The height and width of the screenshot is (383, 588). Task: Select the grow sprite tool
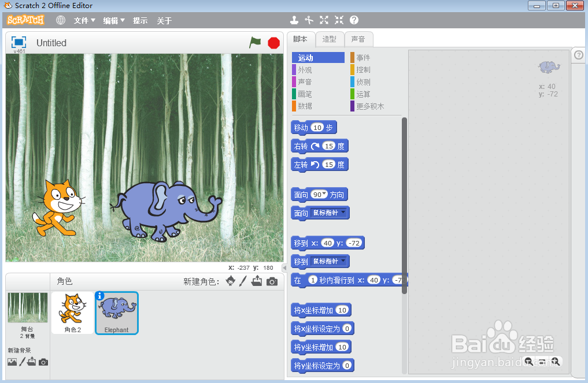pyautogui.click(x=324, y=20)
